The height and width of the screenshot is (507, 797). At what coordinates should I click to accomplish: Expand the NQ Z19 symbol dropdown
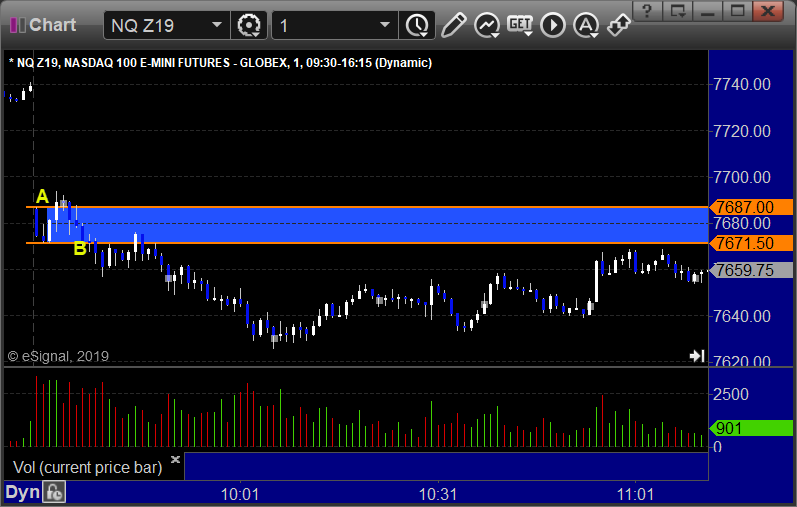tap(217, 25)
